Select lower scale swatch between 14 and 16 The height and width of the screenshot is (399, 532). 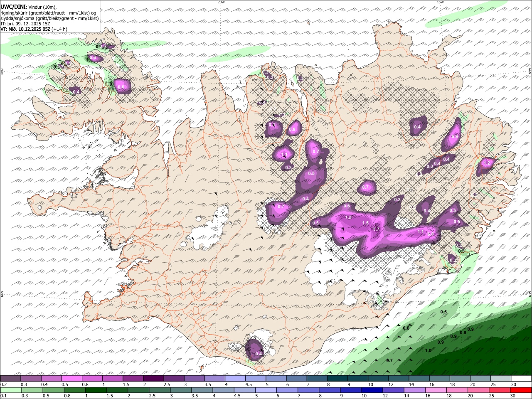coord(415,390)
